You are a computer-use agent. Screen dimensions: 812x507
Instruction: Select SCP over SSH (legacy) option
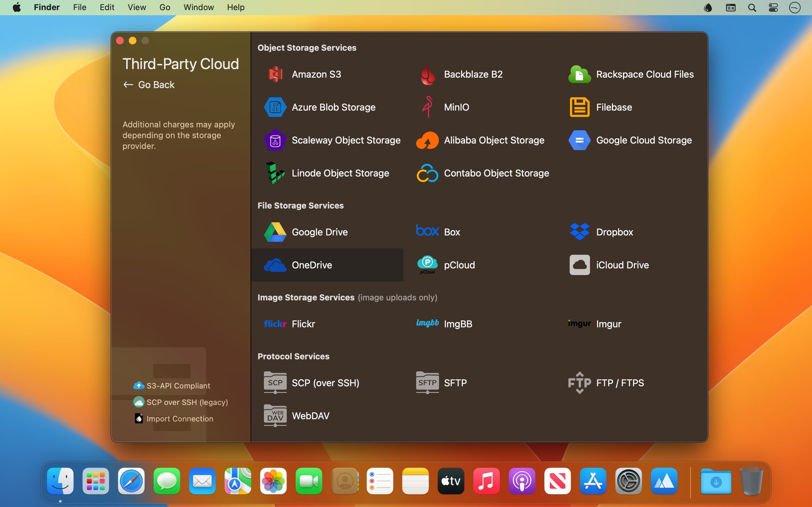(187, 402)
